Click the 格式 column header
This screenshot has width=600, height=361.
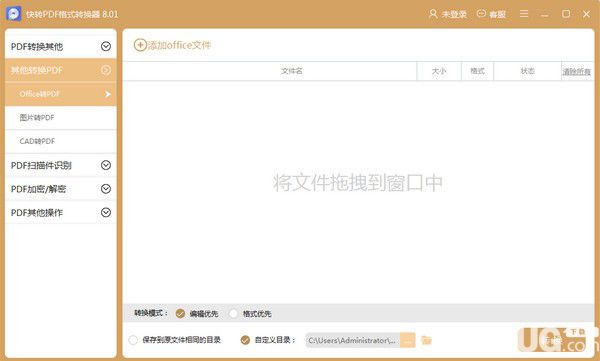tap(478, 71)
